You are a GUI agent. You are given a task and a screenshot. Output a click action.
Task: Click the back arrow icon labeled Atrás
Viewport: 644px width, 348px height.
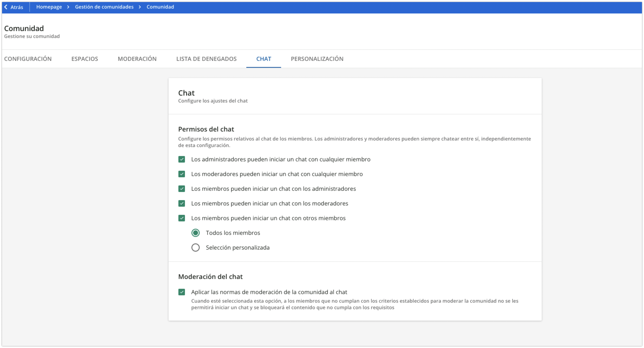(6, 7)
